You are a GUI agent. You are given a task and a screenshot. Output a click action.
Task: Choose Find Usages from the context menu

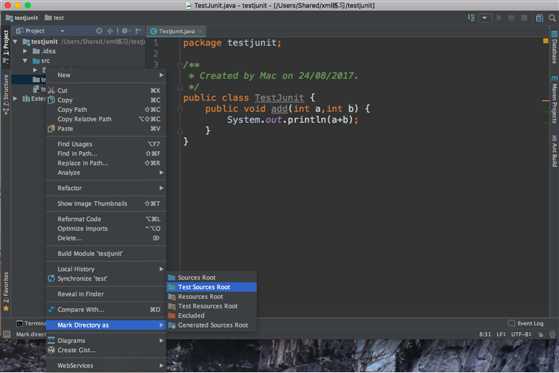pos(107,144)
